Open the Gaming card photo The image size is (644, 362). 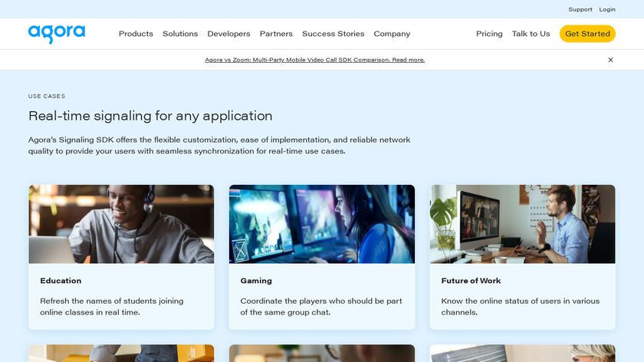click(x=321, y=224)
